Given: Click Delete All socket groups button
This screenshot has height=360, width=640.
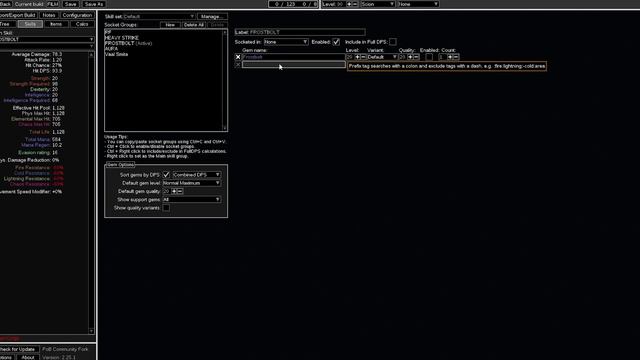Looking at the screenshot, I should click(x=193, y=25).
